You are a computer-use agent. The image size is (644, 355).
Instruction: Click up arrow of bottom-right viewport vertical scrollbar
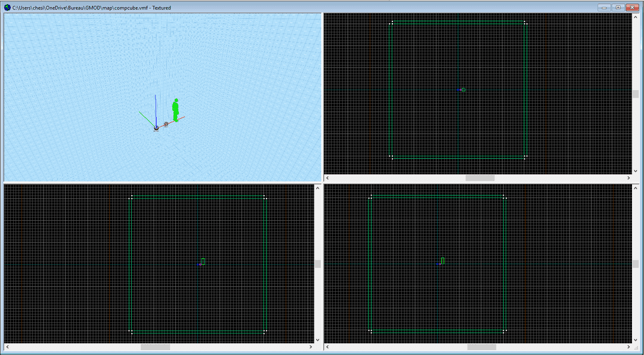coord(636,188)
